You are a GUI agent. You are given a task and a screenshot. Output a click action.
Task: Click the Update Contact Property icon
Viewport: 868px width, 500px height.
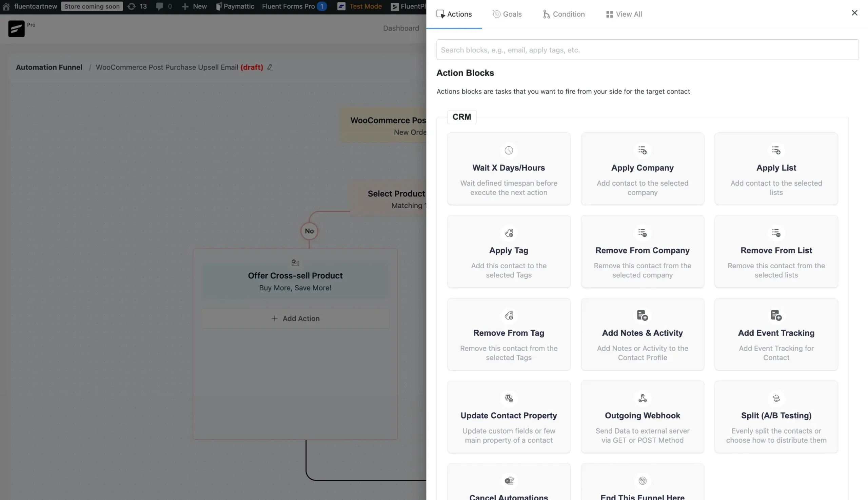coord(509,398)
